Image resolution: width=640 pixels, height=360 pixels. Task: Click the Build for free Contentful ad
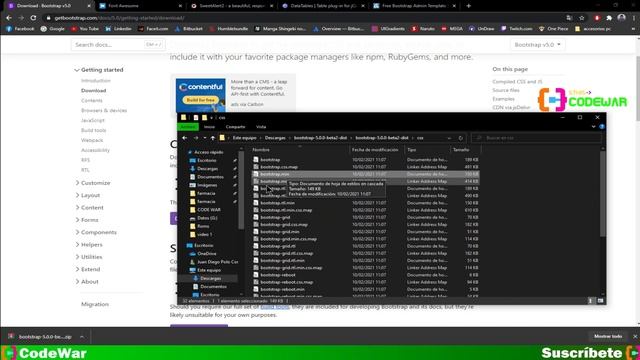pos(200,100)
